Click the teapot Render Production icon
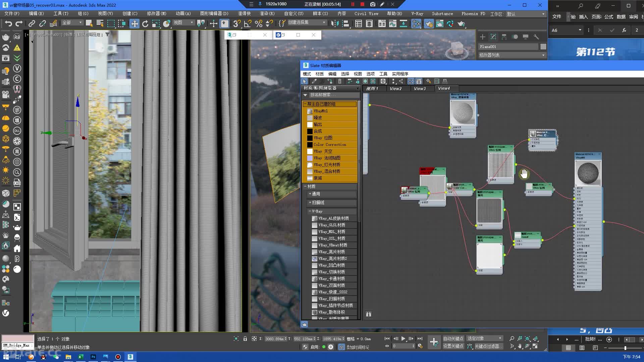The width and height of the screenshot is (644, 362). (x=462, y=23)
